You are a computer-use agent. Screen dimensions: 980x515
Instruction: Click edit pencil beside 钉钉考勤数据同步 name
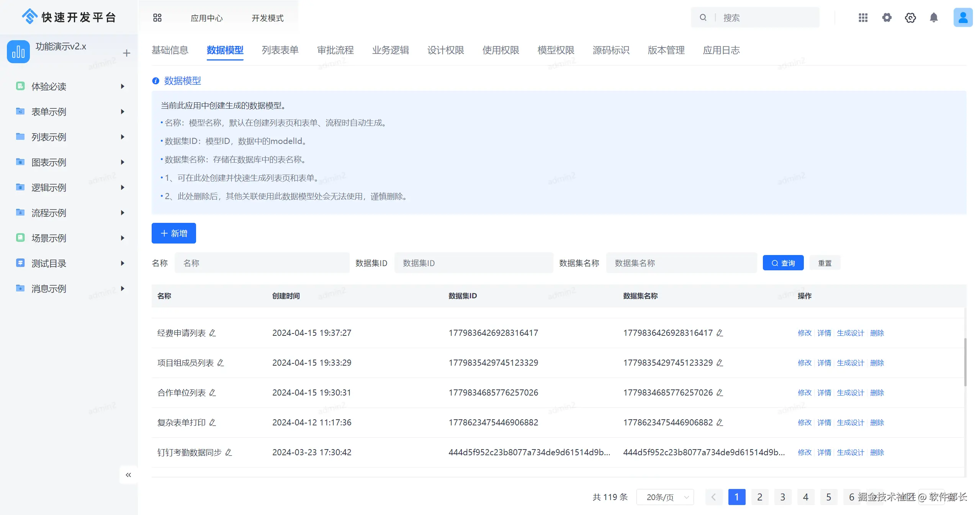pyautogui.click(x=229, y=453)
